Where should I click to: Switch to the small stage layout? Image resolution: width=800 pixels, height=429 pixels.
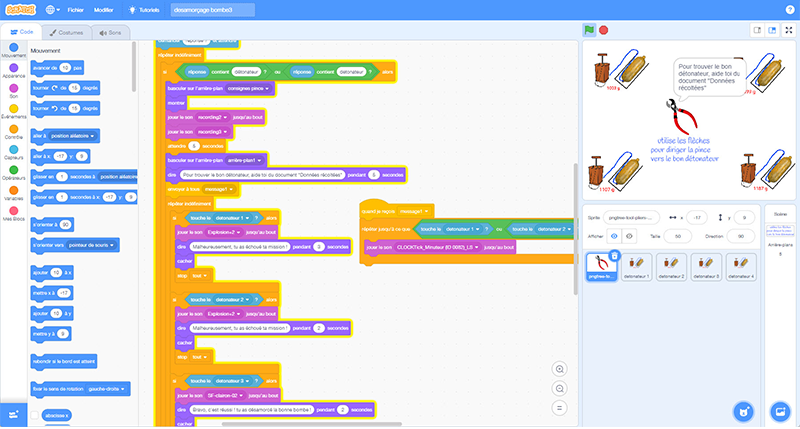pos(755,31)
